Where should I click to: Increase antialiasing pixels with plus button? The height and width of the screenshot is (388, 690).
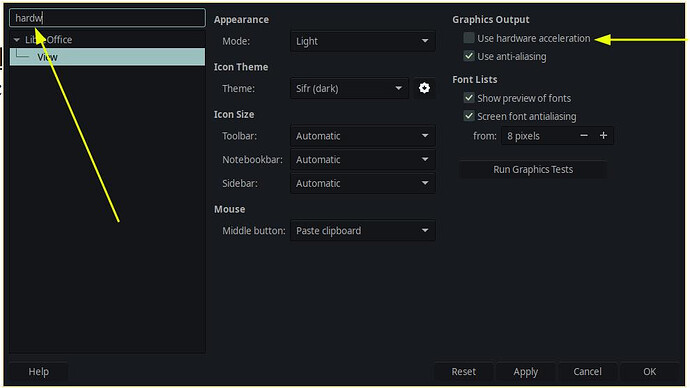tap(603, 136)
